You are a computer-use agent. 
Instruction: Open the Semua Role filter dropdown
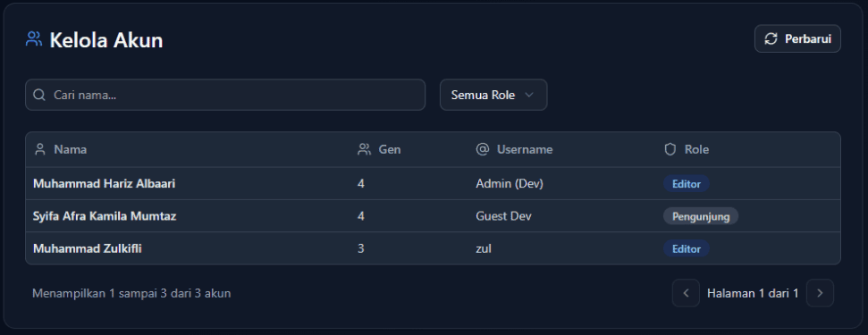[493, 95]
